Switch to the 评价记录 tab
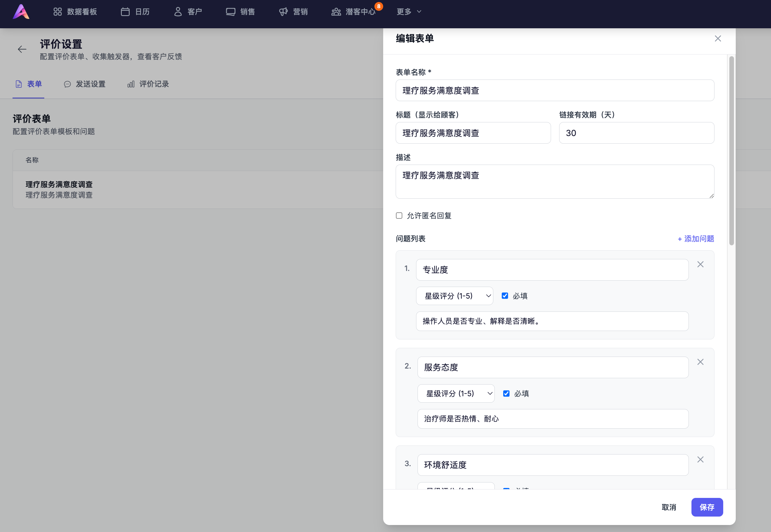Viewport: 771px width, 532px height. [x=148, y=84]
